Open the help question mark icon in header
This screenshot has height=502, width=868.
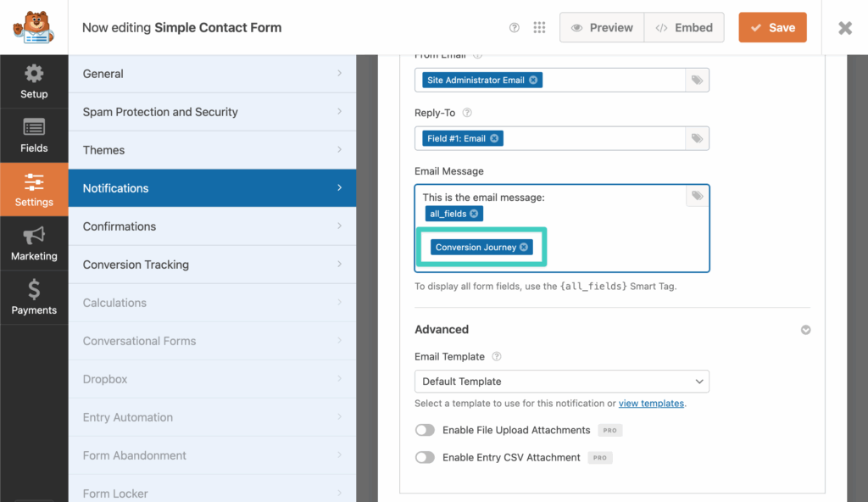[x=514, y=28]
